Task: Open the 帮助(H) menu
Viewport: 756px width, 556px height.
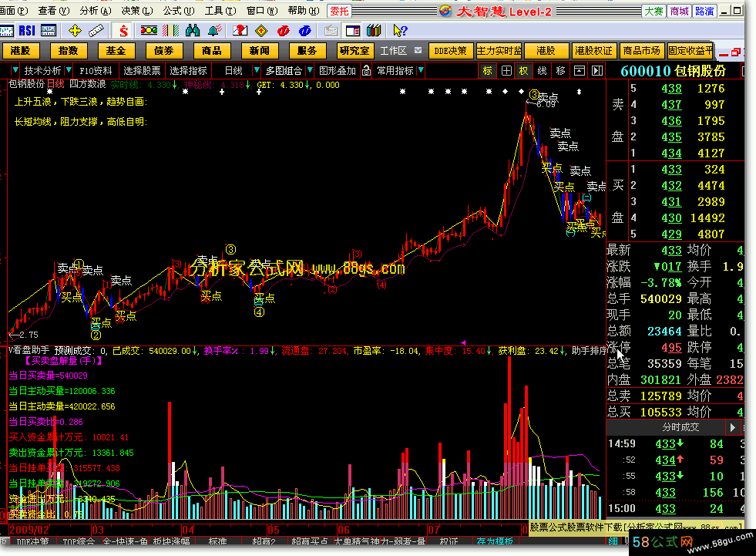Action: point(304,11)
